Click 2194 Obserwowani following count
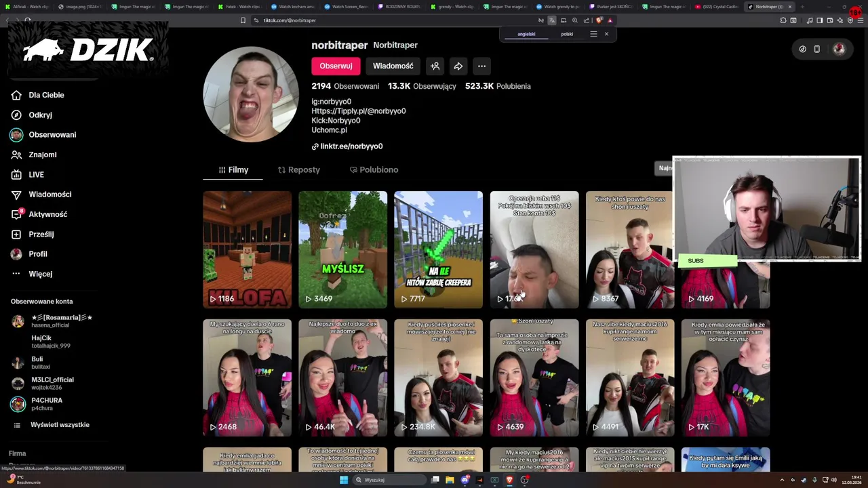This screenshot has height=488, width=868. pyautogui.click(x=345, y=86)
